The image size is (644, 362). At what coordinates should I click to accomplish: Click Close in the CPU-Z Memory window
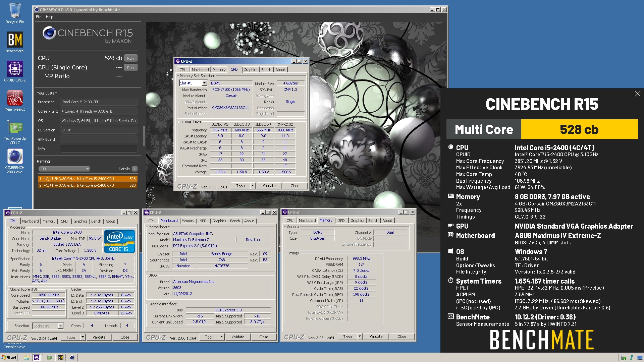click(x=402, y=337)
